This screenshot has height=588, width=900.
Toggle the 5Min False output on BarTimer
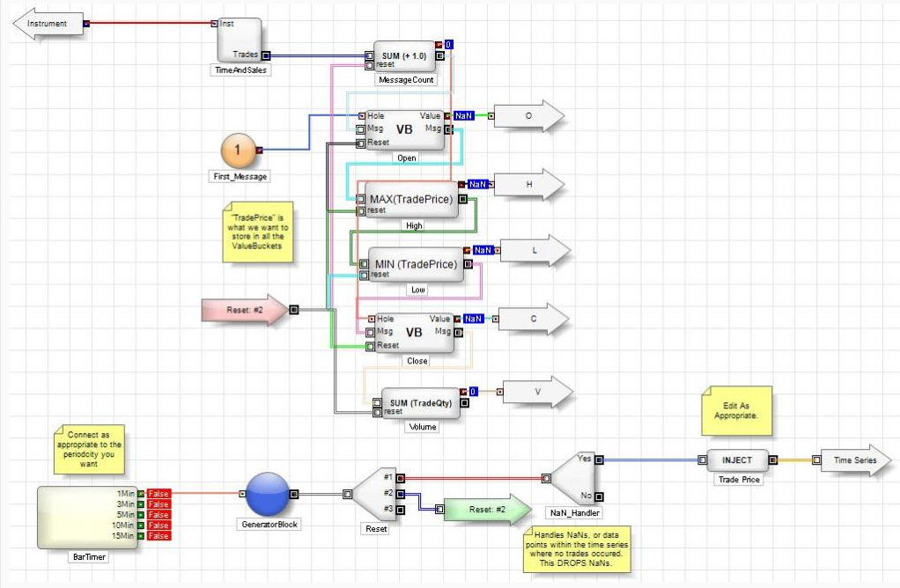(x=159, y=515)
